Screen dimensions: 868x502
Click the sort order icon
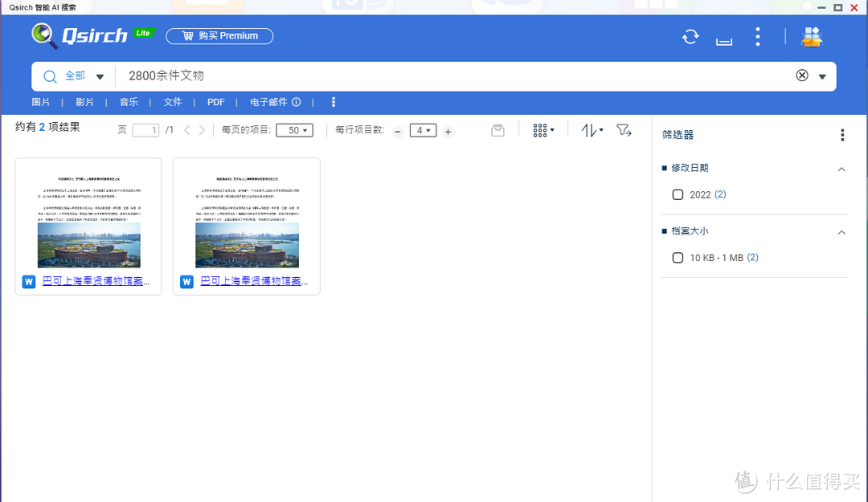tap(592, 129)
